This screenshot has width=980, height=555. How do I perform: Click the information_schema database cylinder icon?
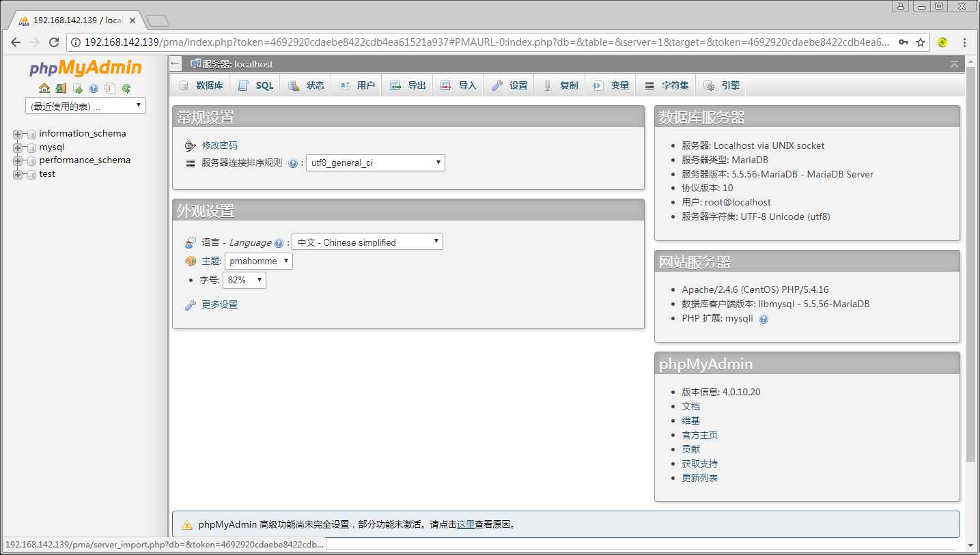[x=31, y=134]
